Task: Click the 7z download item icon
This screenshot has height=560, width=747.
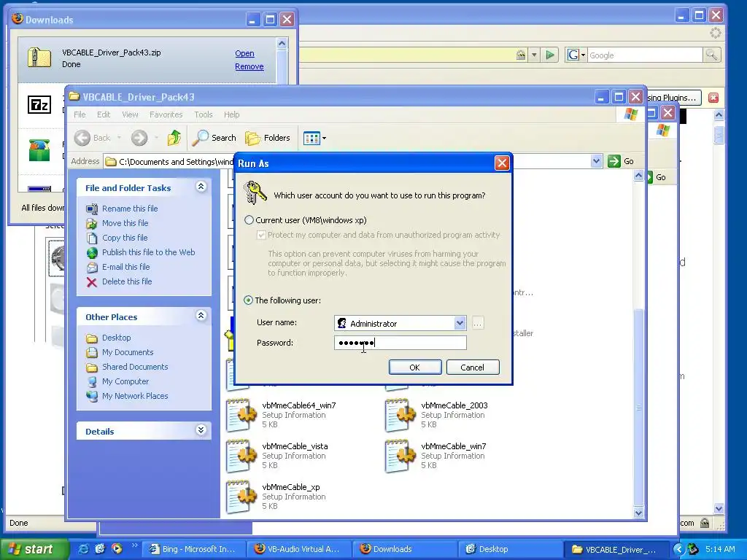Action: [39, 104]
